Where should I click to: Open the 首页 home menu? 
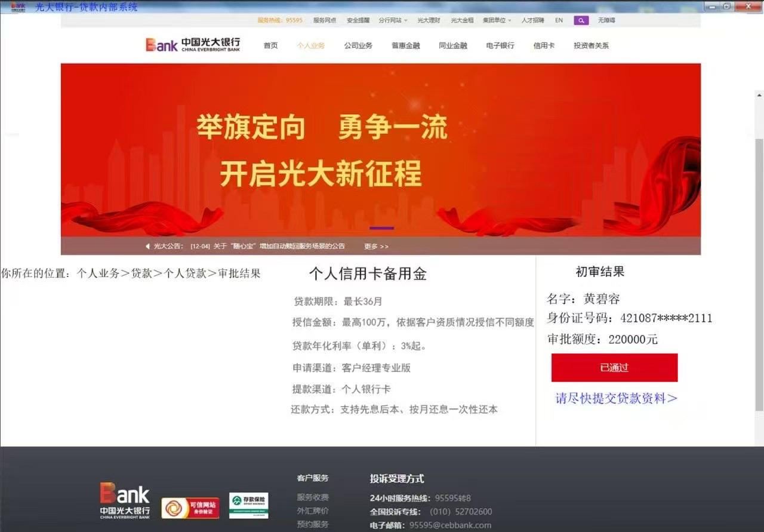271,45
